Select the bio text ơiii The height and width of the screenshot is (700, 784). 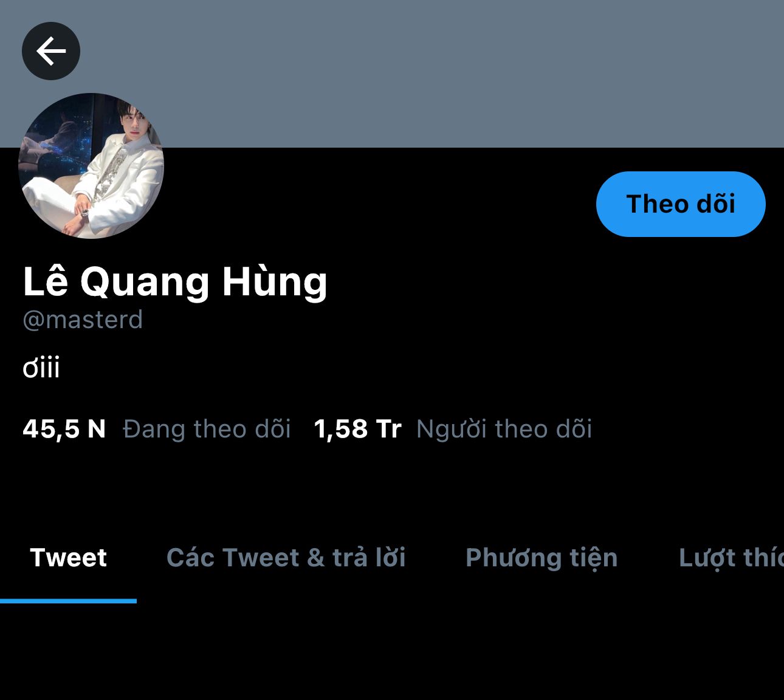41,368
